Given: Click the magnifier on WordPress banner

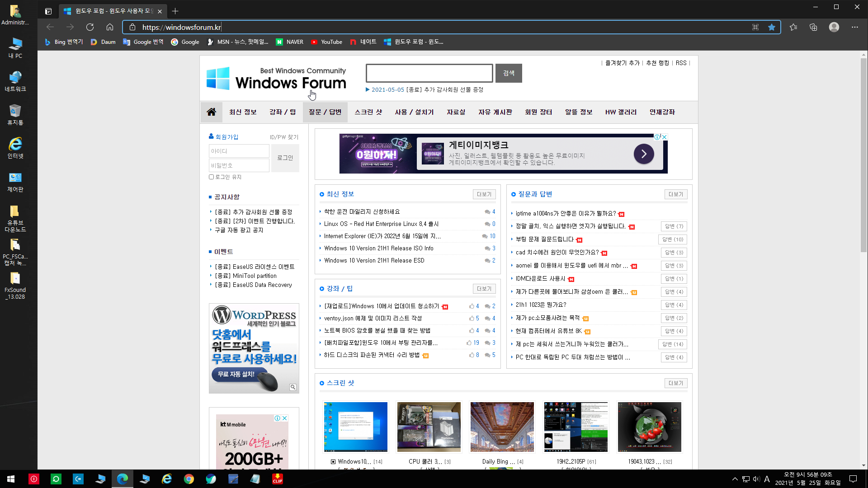Looking at the screenshot, I should (293, 387).
